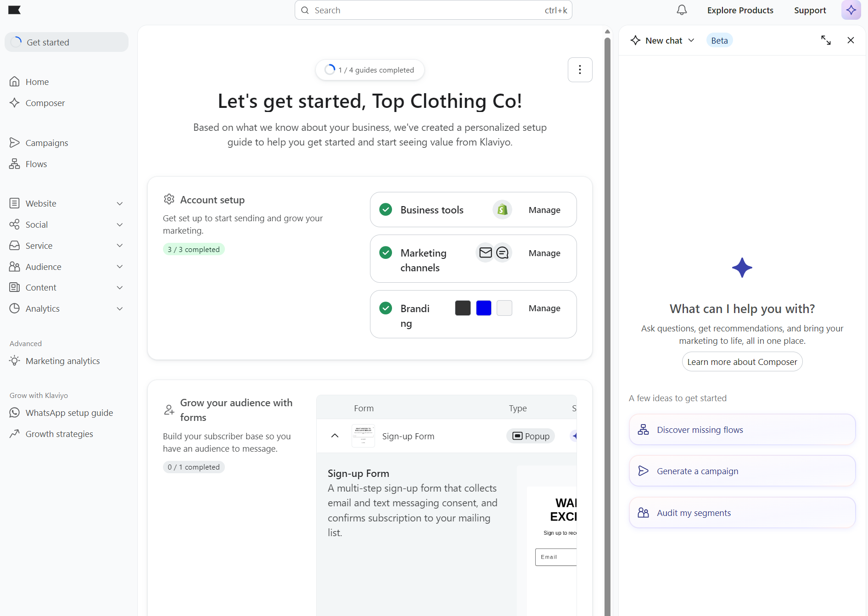Click the Audience people icon in sidebar

(x=15, y=266)
